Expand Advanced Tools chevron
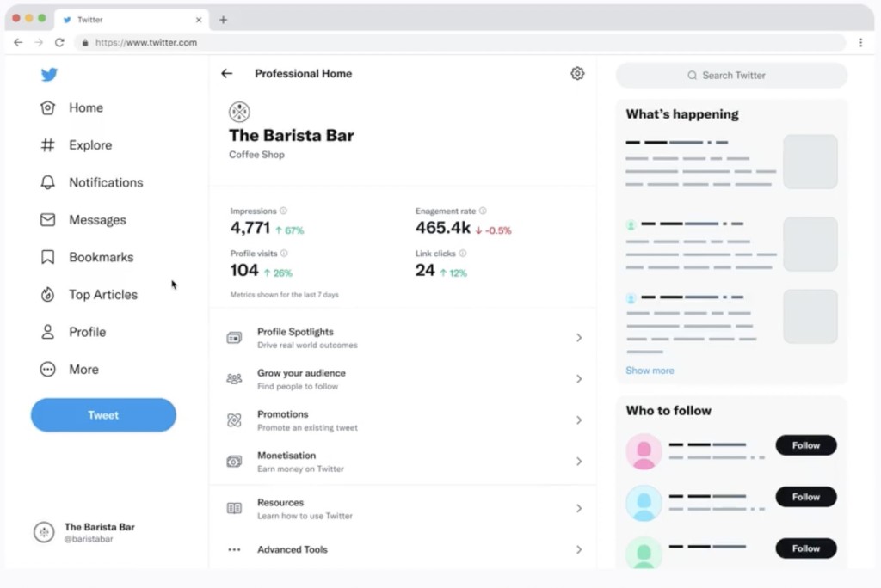The image size is (881, 588). click(579, 550)
